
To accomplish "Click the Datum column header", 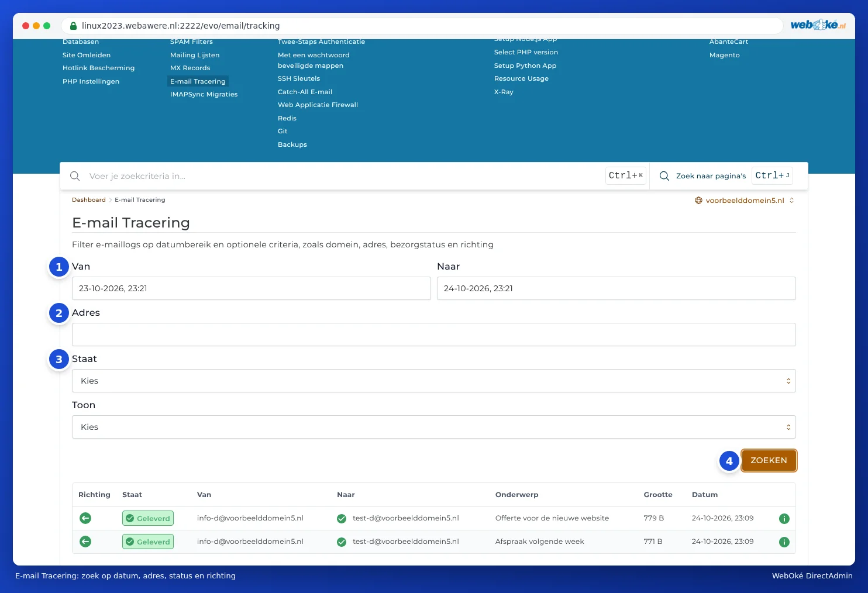I will (705, 495).
